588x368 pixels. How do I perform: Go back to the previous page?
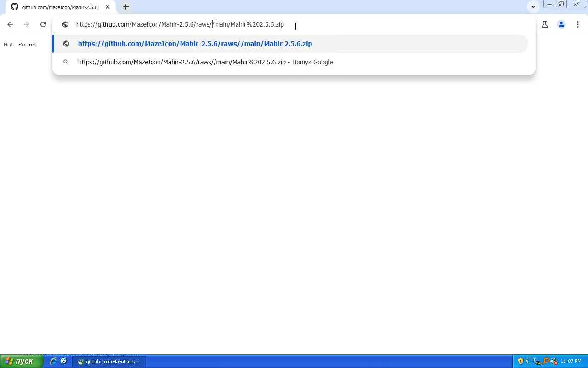coord(10,24)
